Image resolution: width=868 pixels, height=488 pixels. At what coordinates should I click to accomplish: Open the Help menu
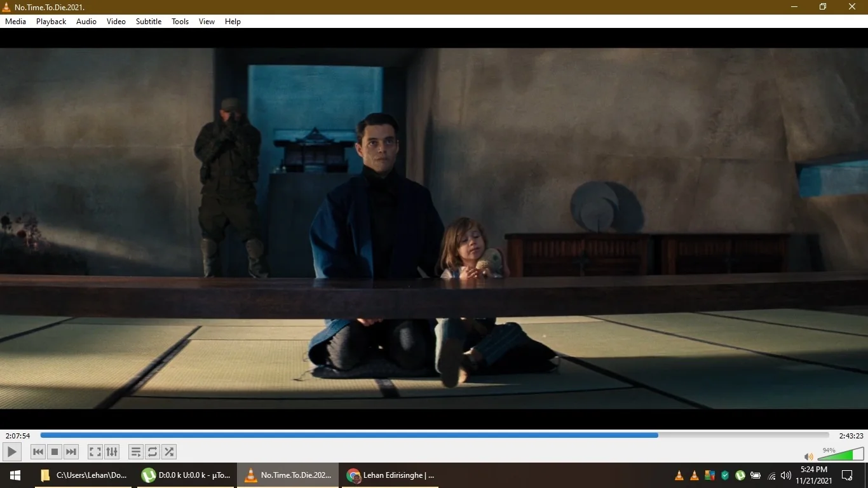point(233,22)
